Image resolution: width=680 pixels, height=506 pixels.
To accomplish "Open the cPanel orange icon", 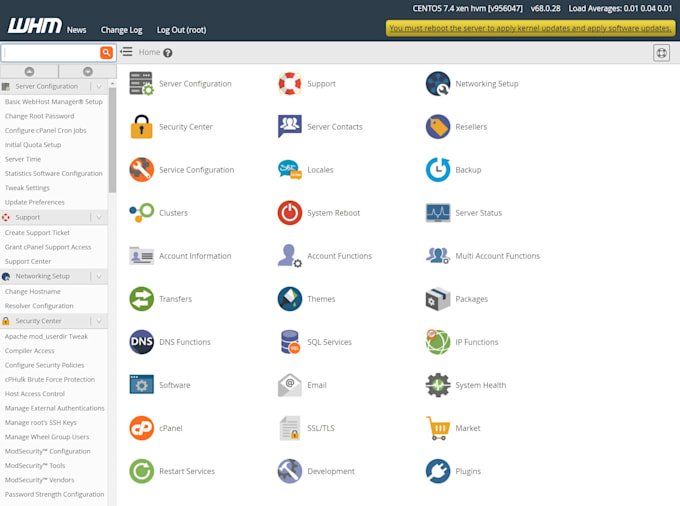I will [141, 428].
